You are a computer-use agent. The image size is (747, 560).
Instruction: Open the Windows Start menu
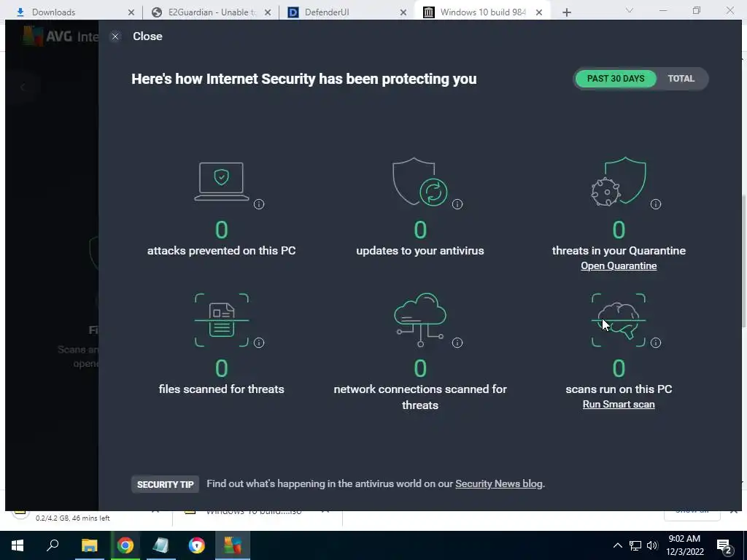[18, 545]
